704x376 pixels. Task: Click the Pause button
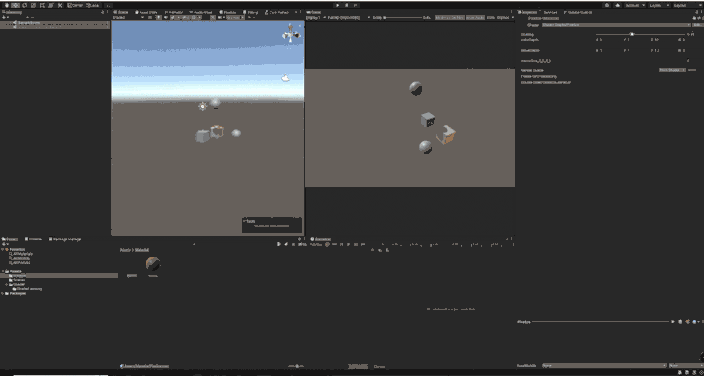347,5
